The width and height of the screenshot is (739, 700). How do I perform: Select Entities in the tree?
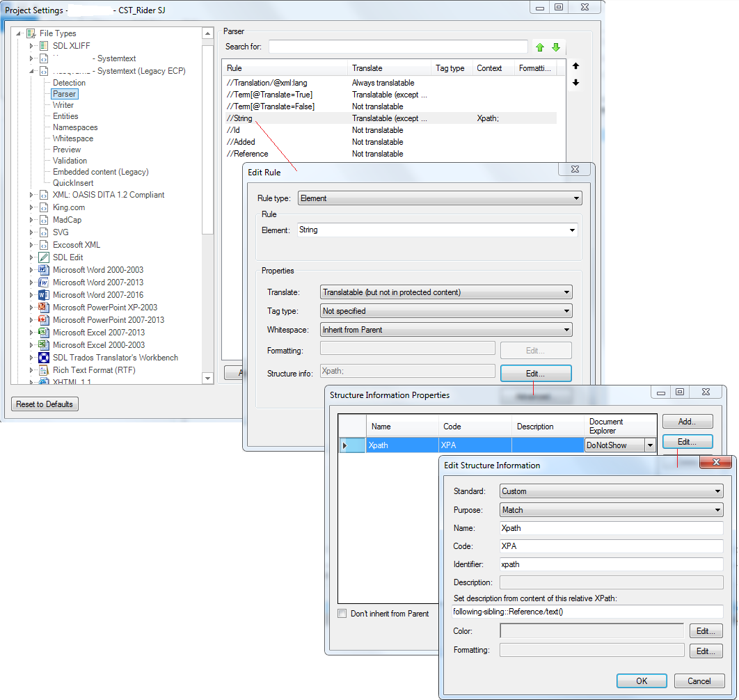[x=65, y=116]
